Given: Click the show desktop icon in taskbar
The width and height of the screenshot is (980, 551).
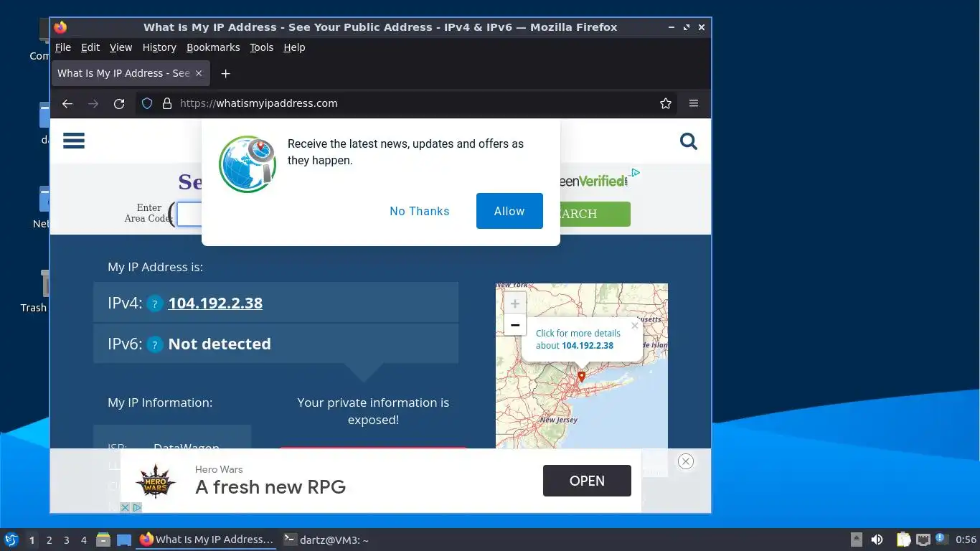Looking at the screenshot, I should 124,540.
